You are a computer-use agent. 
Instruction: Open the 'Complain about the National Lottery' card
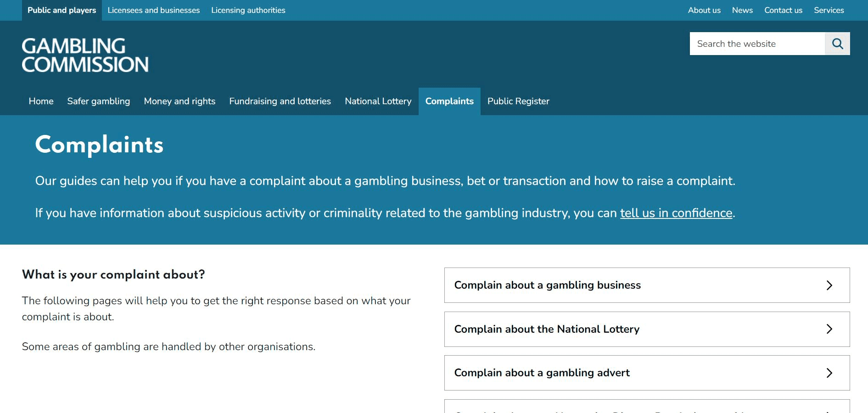(x=546, y=329)
